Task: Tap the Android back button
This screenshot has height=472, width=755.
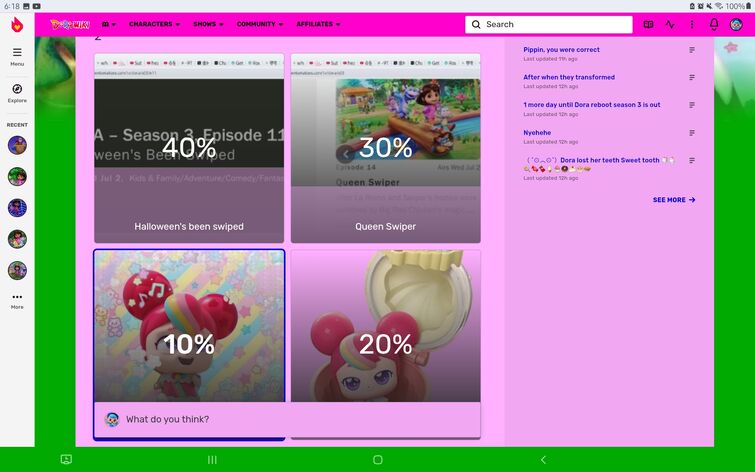Action: pos(543,460)
